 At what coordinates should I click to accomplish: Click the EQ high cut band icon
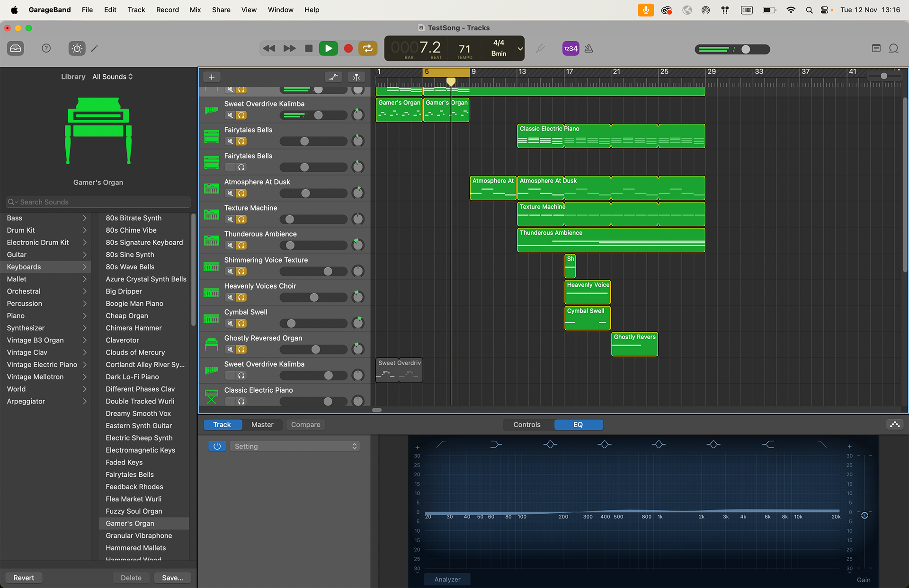tap(822, 444)
